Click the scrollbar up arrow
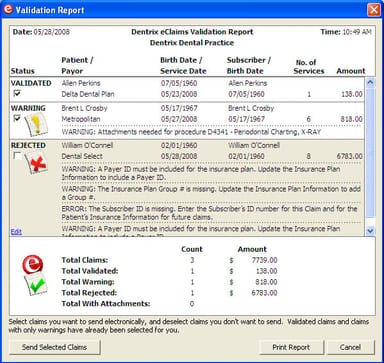384x363 pixels. pyautogui.click(x=370, y=83)
